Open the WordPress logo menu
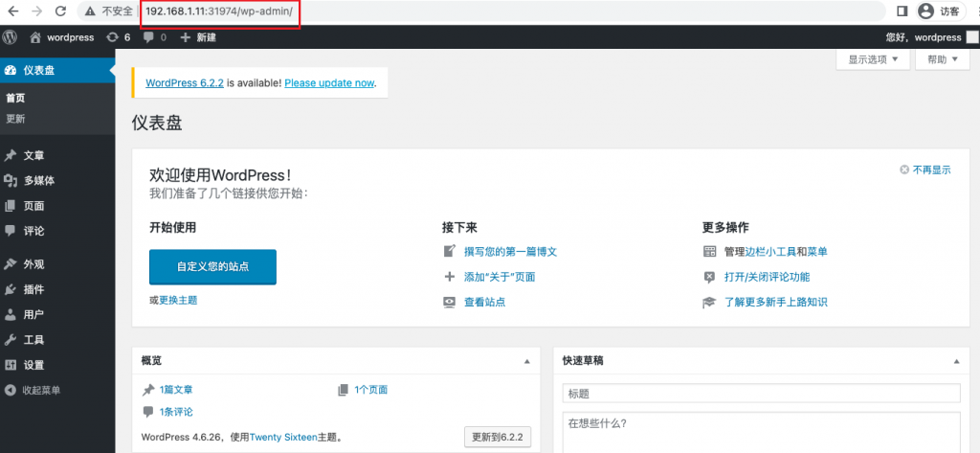Screen dimensions: 980x453 pos(10,37)
